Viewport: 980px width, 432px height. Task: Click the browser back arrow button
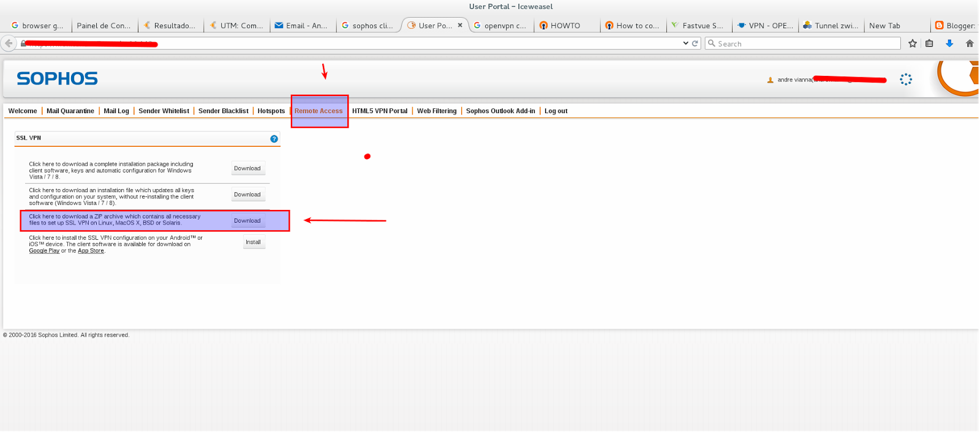coord(9,43)
